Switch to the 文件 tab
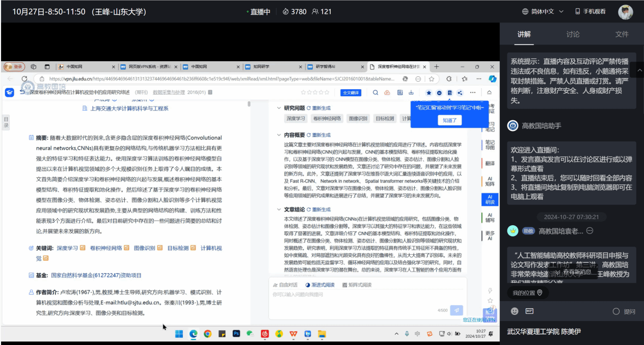Screen dimensions: 644x345 tap(622, 34)
